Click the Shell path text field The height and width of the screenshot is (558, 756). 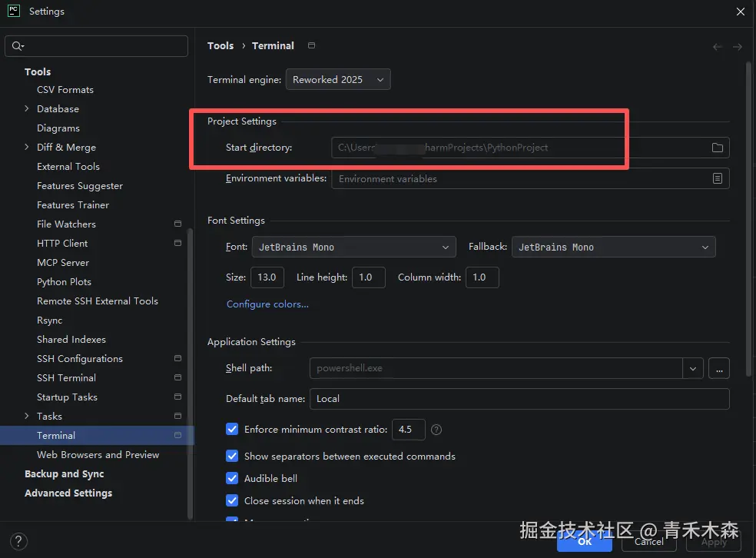pyautogui.click(x=496, y=368)
